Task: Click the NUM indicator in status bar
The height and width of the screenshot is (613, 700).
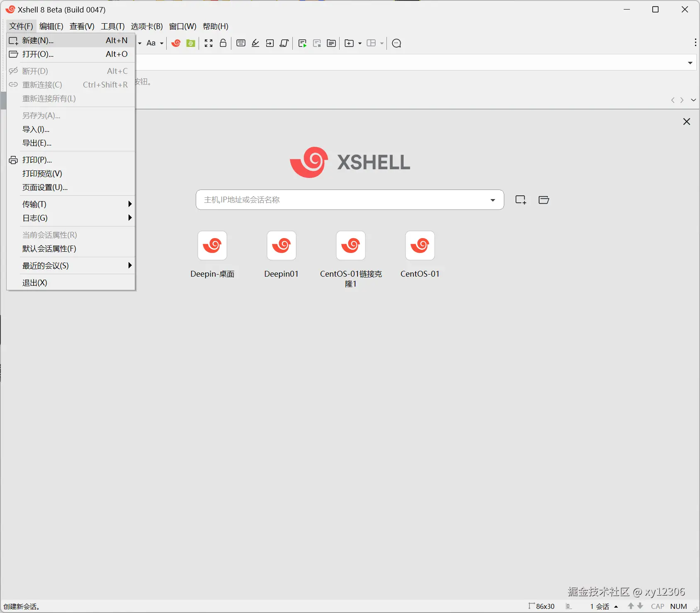Action: tap(678, 606)
